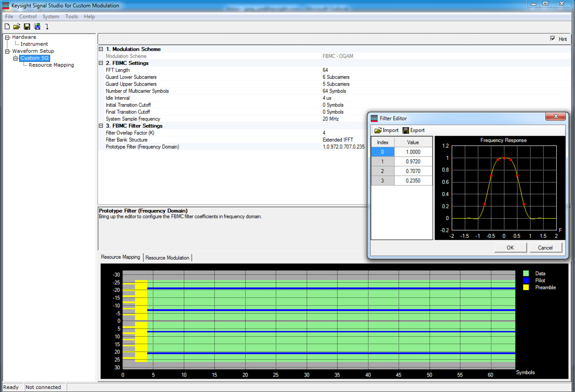Click the Generate Waveform toolbar icon
The height and width of the screenshot is (392, 575).
(x=37, y=27)
